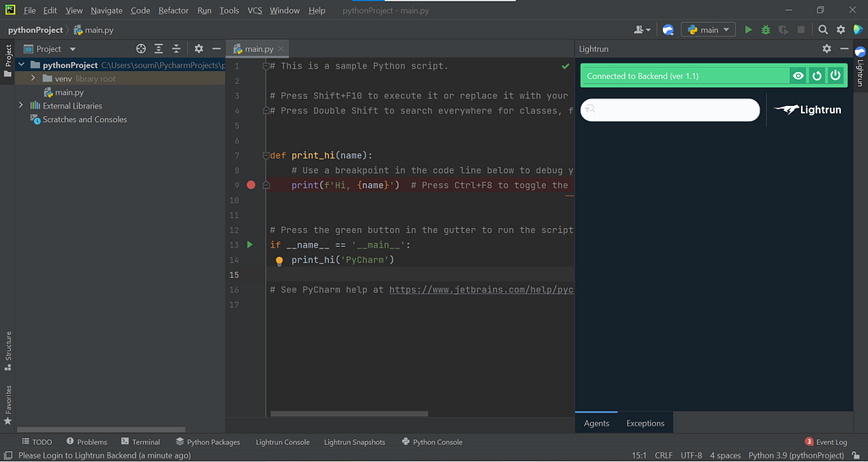Start debugging with the bug icon
The height and width of the screenshot is (462, 868).
[765, 30]
